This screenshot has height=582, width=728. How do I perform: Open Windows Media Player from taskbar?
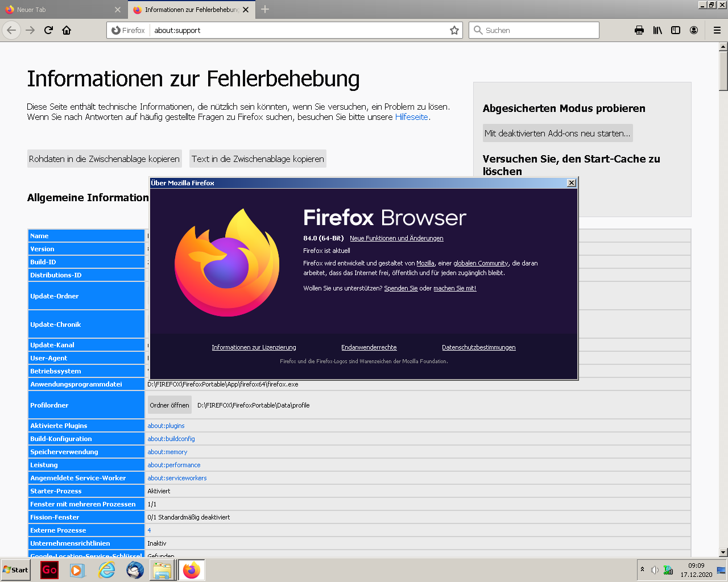(77, 570)
